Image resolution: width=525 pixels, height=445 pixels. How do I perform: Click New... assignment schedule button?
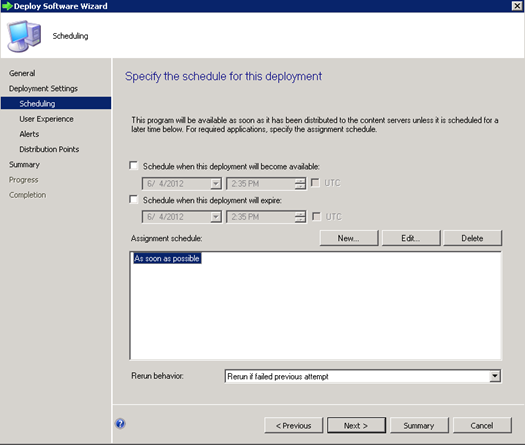[349, 238]
